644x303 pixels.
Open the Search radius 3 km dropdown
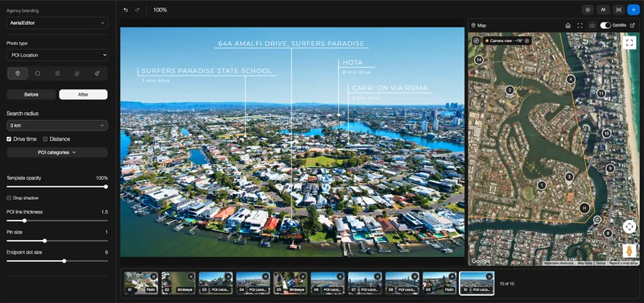pyautogui.click(x=57, y=126)
